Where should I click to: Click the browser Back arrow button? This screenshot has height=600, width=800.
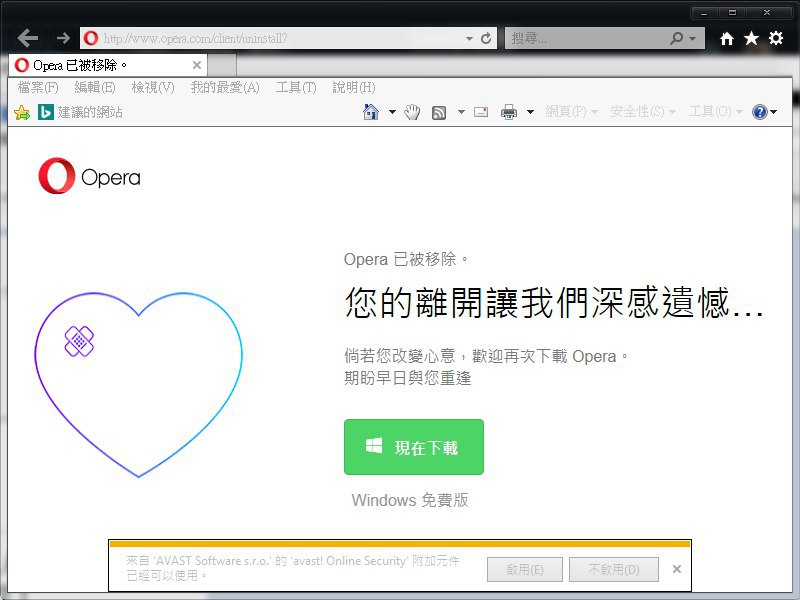coord(28,38)
